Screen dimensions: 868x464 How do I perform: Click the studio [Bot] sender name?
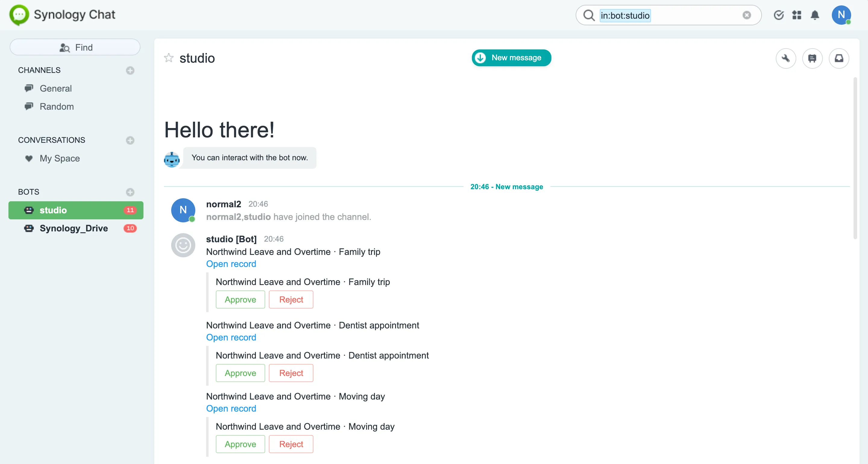[231, 239]
